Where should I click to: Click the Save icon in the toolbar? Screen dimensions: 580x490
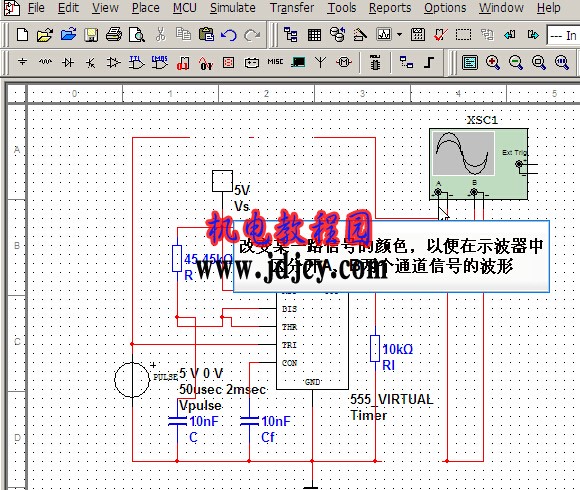tap(91, 35)
